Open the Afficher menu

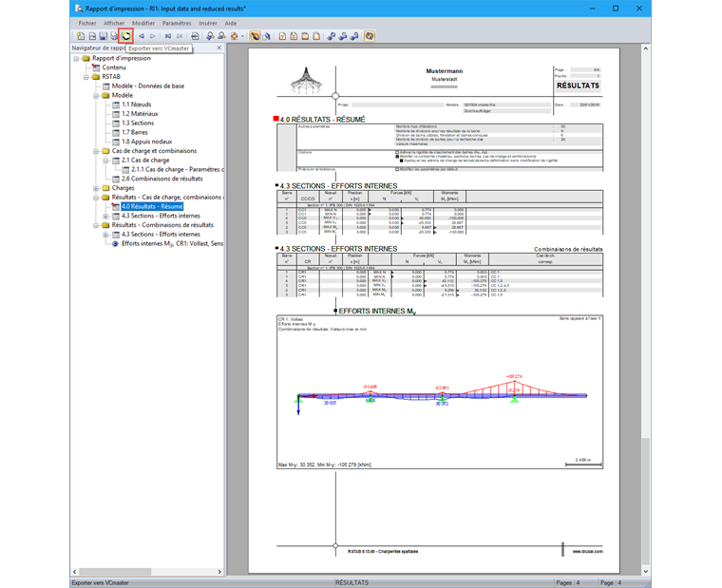[x=114, y=23]
